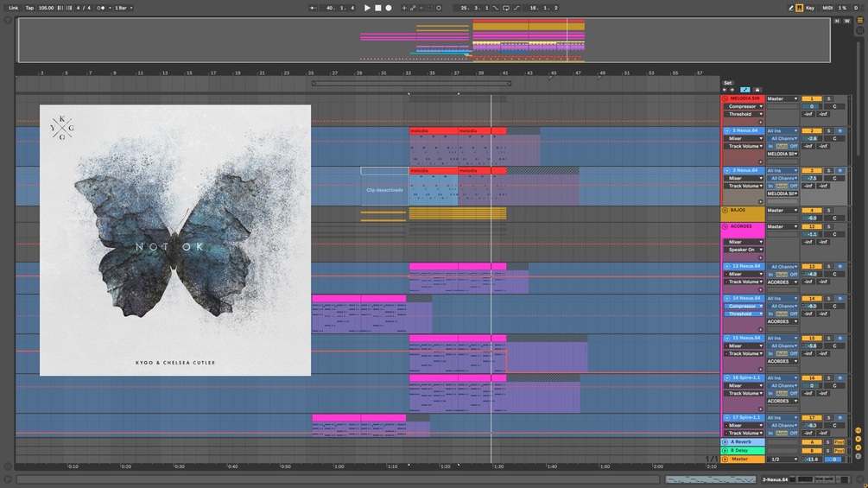Open Master track 1/2 output dropdown
The height and width of the screenshot is (488, 868).
(x=782, y=459)
